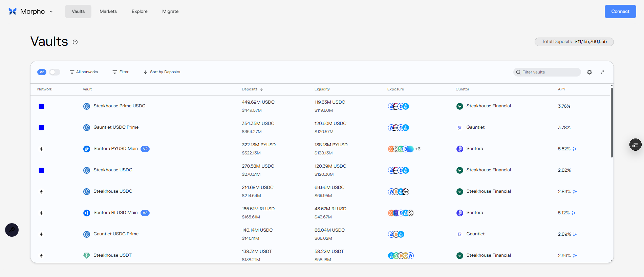Click rewards sparkle icon next to 5.52% APY
Screen dimensions: 644x277
(x=575, y=149)
